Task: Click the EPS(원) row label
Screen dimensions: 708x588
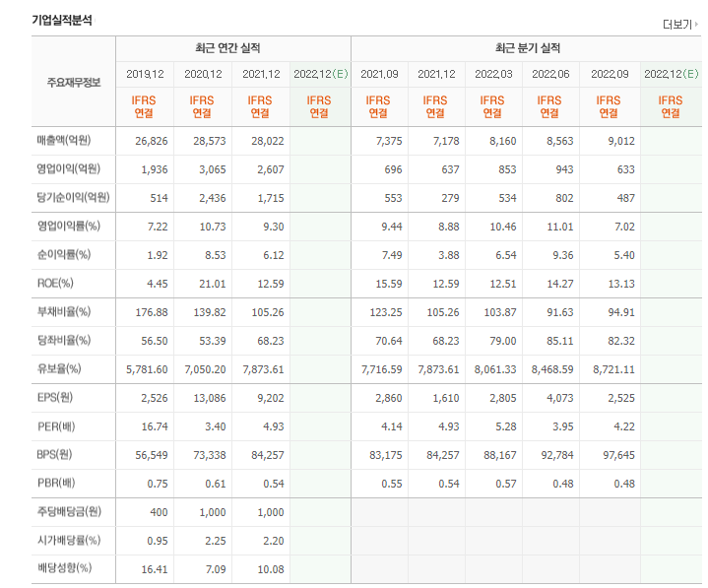Action: (54, 398)
